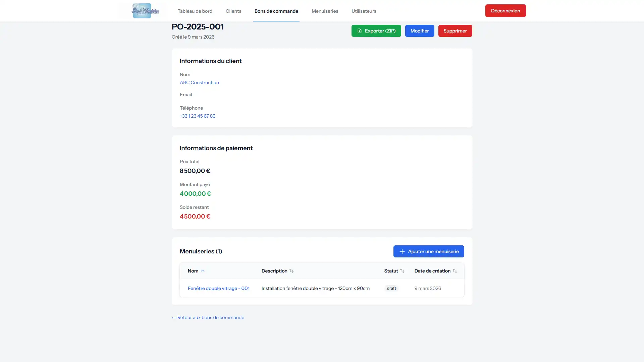644x362 pixels.
Task: Click the Date de création sort arrows
Action: click(454, 271)
